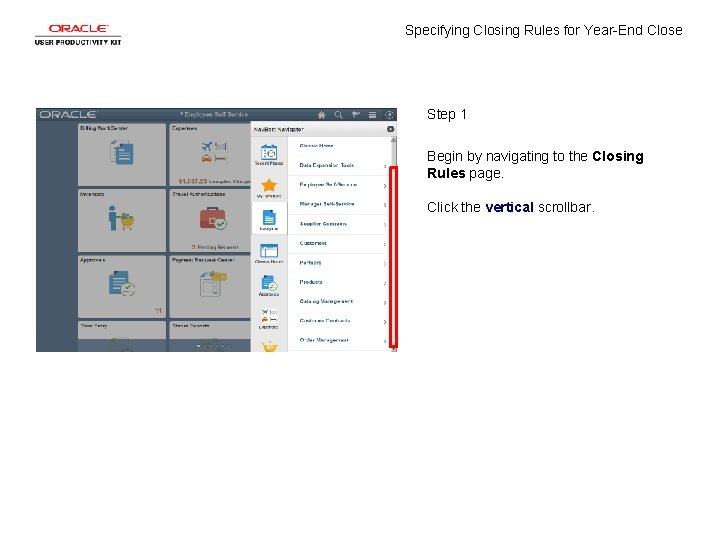This screenshot has height=540, width=720.
Task: Open the Expenses tile
Action: click(210, 155)
